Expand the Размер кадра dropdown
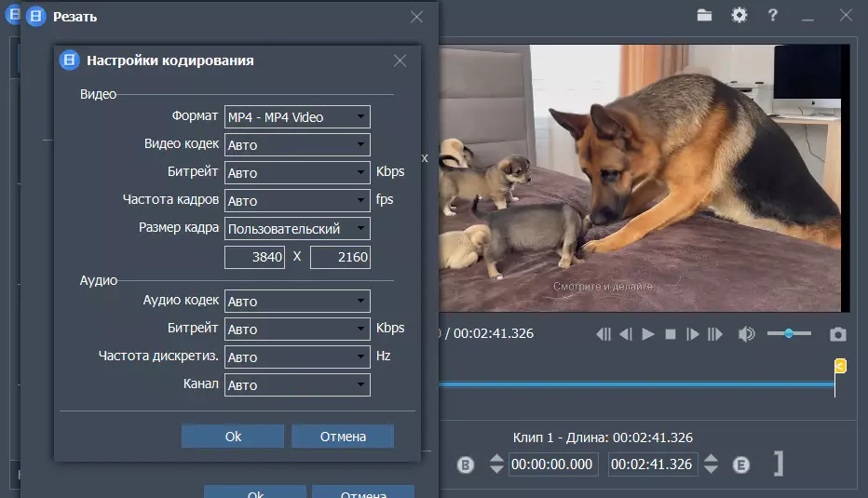868x498 pixels. 297,229
